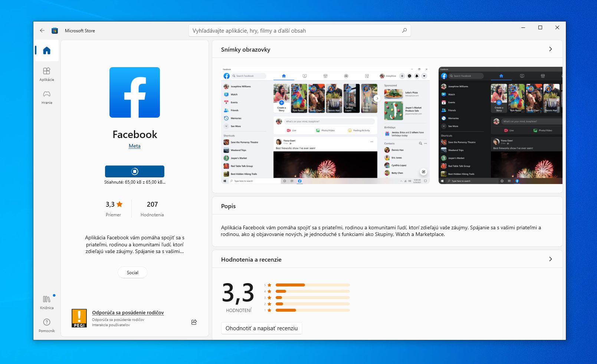Click the PEGI rating badge

click(79, 318)
